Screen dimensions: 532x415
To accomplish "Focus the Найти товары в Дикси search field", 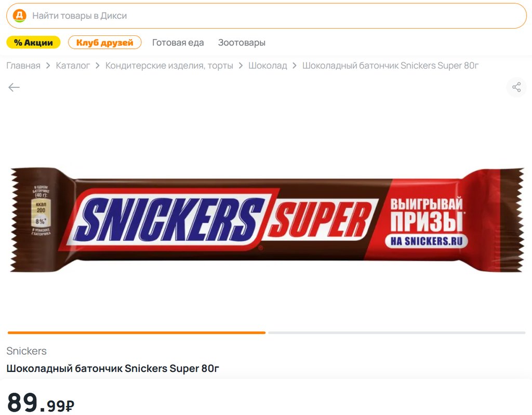I will coord(267,16).
